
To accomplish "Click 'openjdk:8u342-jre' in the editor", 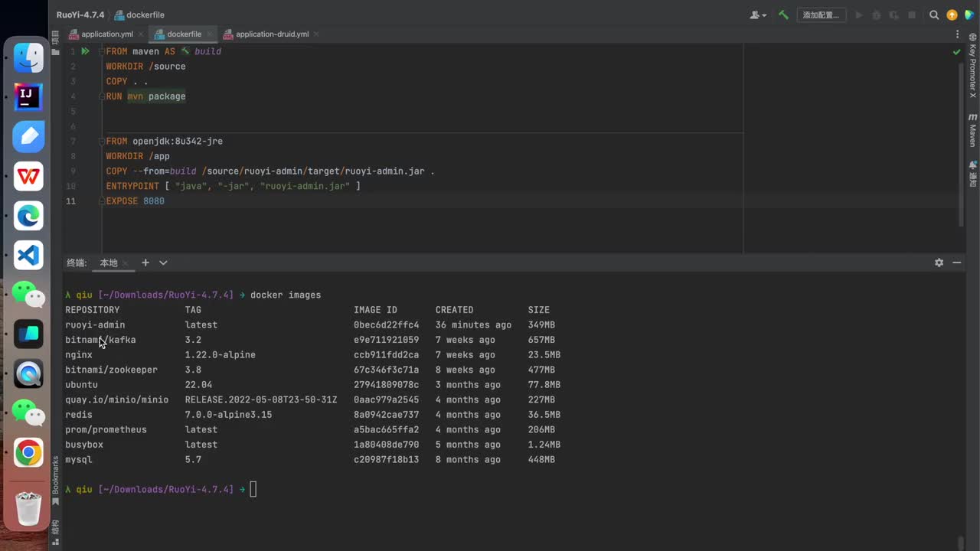I will click(x=178, y=142).
